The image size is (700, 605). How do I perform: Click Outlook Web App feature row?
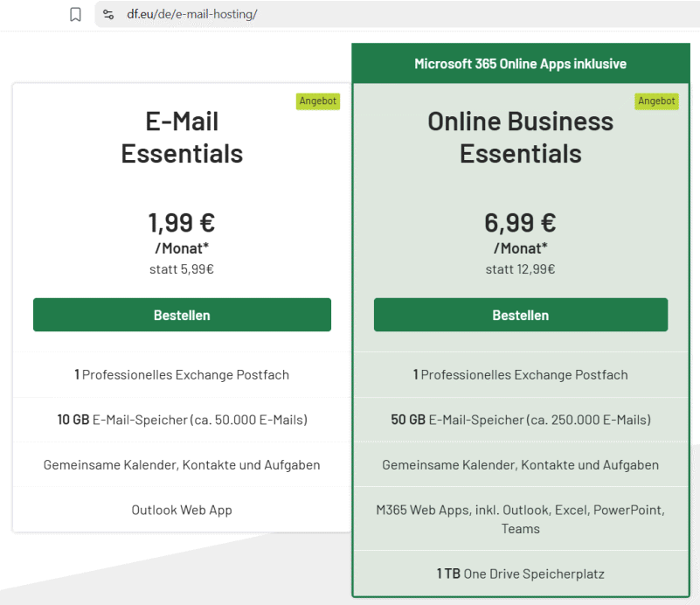click(182, 510)
